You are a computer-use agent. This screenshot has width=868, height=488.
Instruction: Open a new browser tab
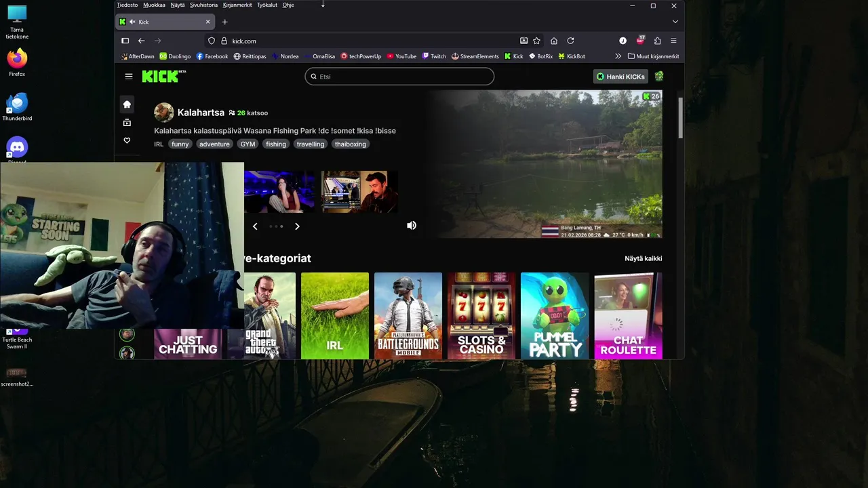click(x=225, y=22)
